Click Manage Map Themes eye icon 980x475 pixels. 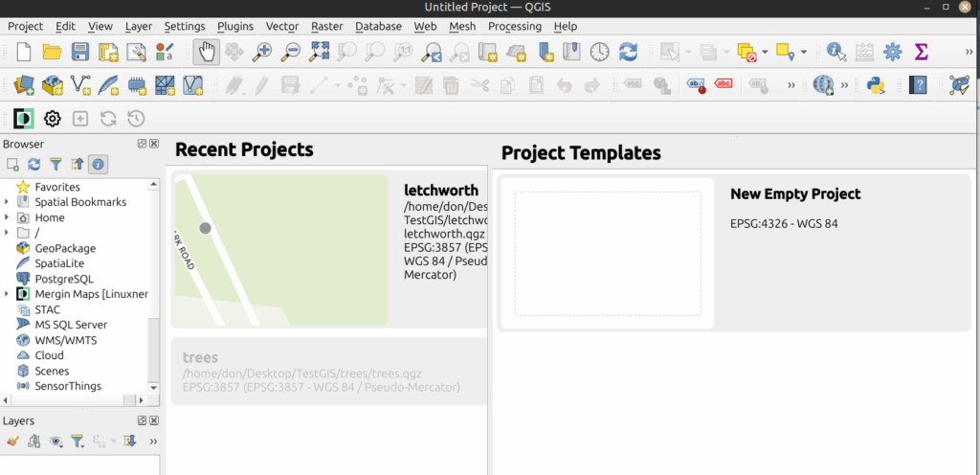pos(56,441)
